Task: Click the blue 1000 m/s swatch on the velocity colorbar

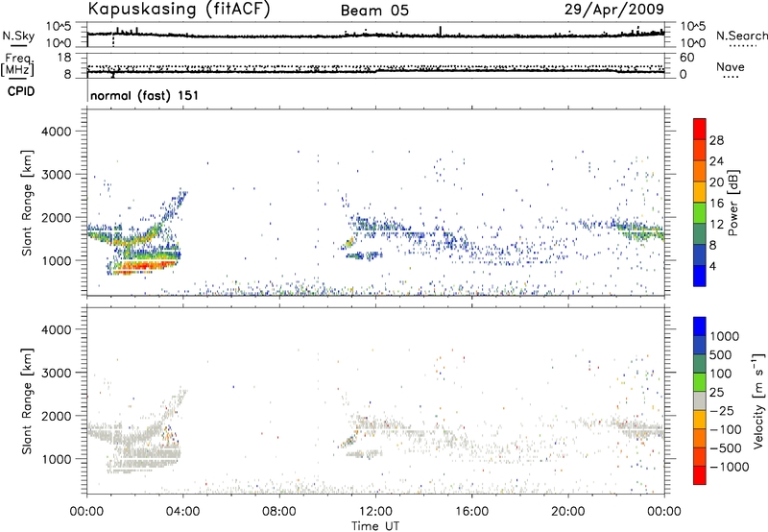Action: 700,326
